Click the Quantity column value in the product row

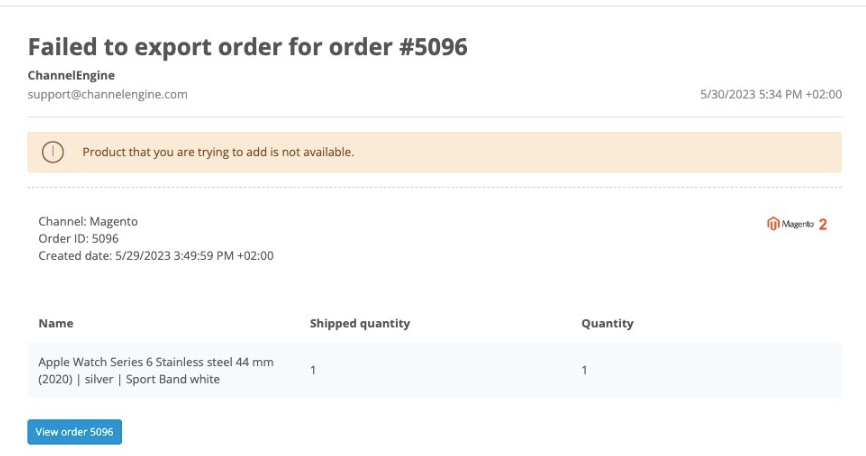pyautogui.click(x=584, y=371)
